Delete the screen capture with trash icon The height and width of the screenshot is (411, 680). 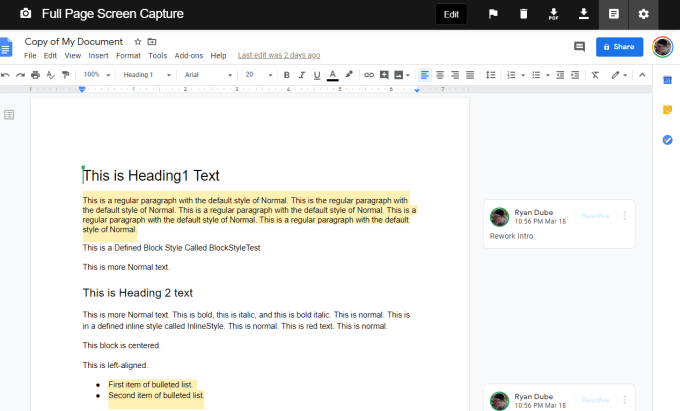point(523,14)
